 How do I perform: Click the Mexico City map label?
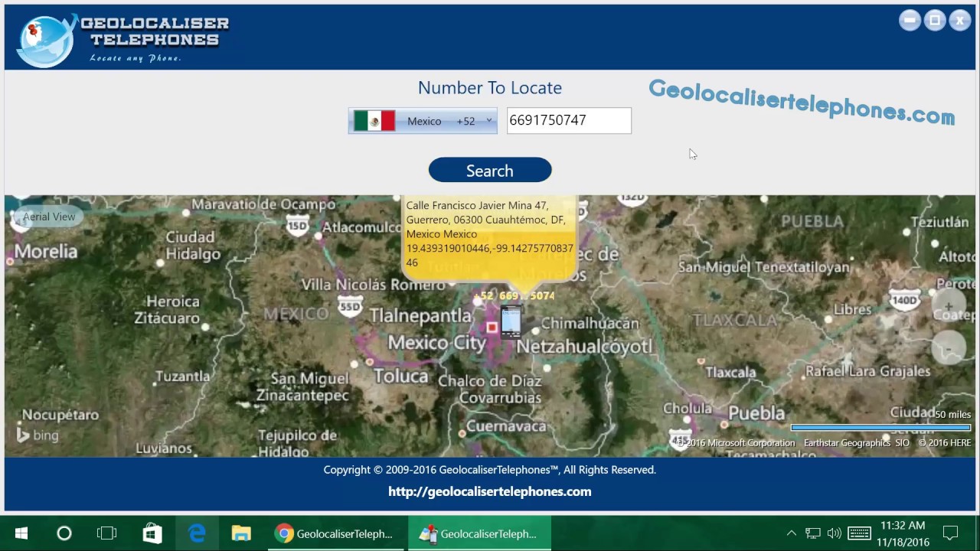(436, 343)
